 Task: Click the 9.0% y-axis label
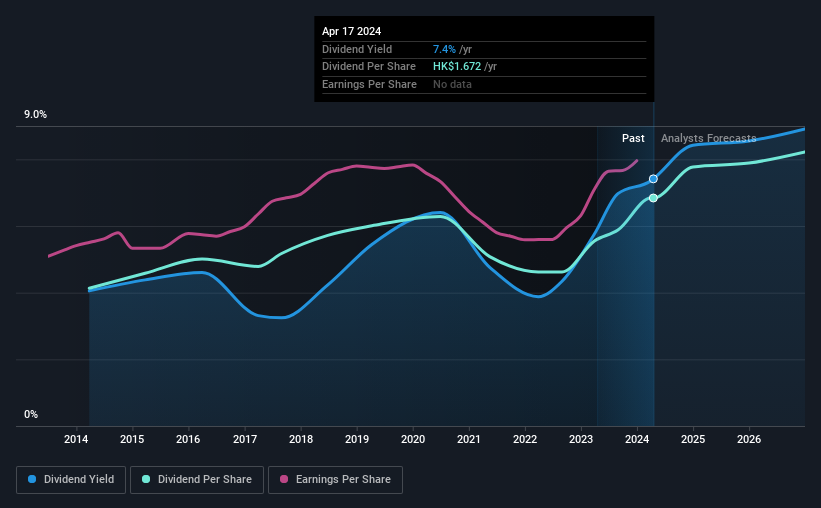pos(35,115)
